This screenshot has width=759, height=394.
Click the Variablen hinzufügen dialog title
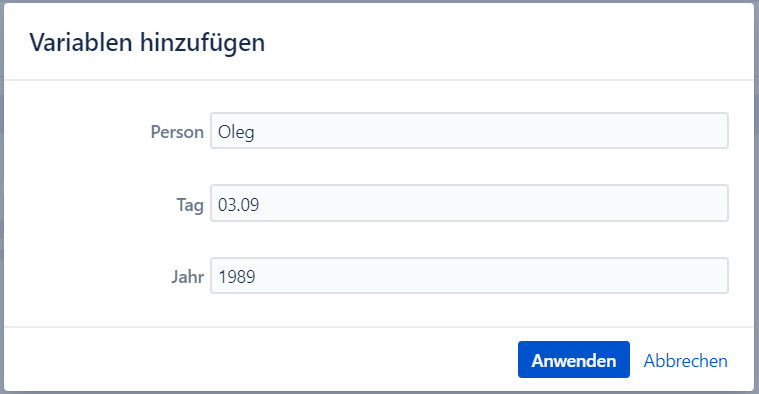pyautogui.click(x=147, y=43)
